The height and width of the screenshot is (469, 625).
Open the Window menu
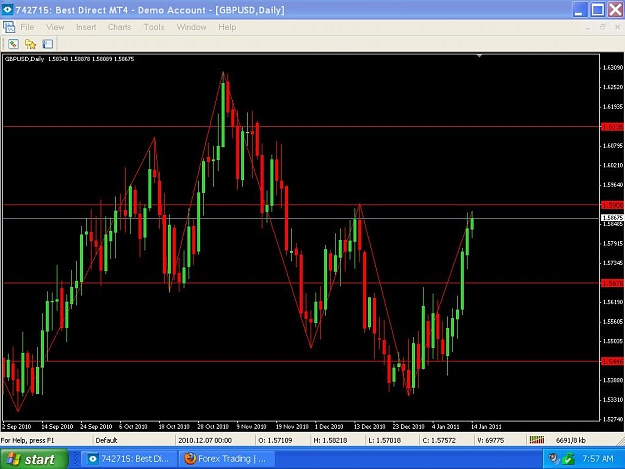pos(191,27)
